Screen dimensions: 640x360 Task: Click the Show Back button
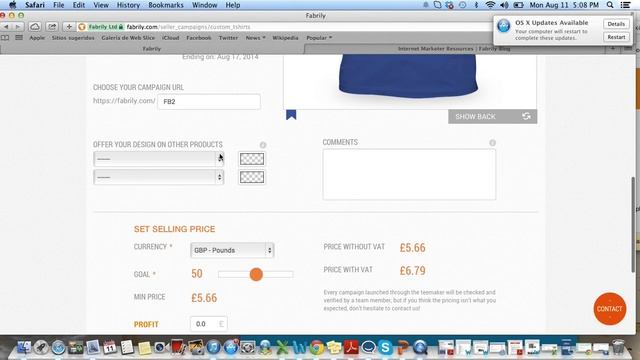coord(493,116)
